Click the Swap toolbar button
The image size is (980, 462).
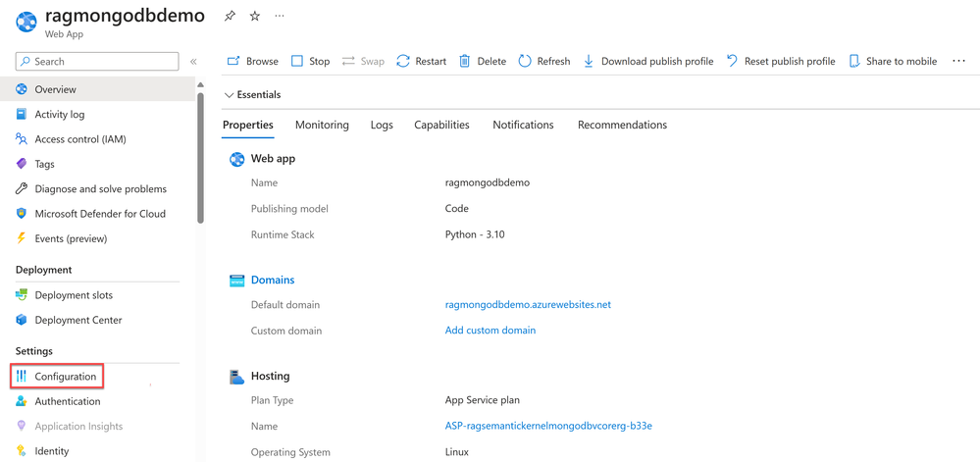coord(363,61)
